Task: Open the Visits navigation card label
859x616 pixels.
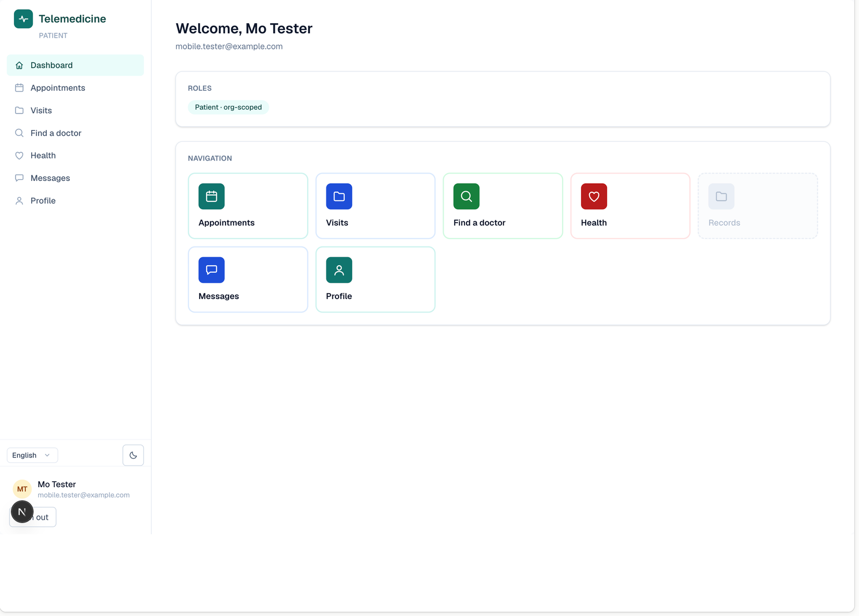Action: tap(337, 223)
